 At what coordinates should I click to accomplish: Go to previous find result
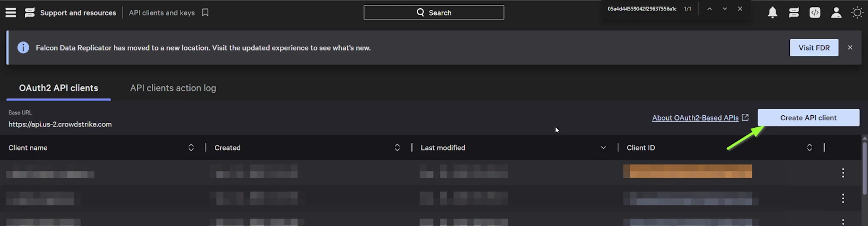[x=709, y=9]
